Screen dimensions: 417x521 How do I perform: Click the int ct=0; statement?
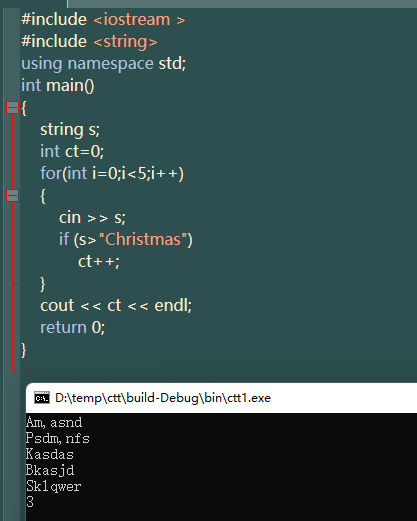click(x=72, y=151)
